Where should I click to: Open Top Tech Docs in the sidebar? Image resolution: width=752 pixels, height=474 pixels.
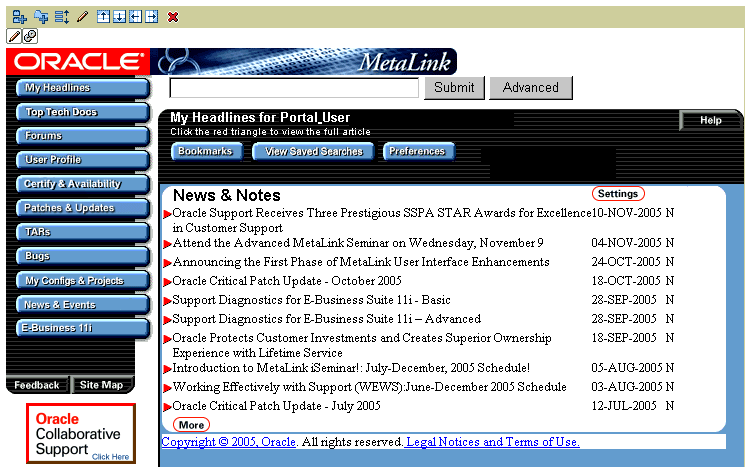[82, 112]
